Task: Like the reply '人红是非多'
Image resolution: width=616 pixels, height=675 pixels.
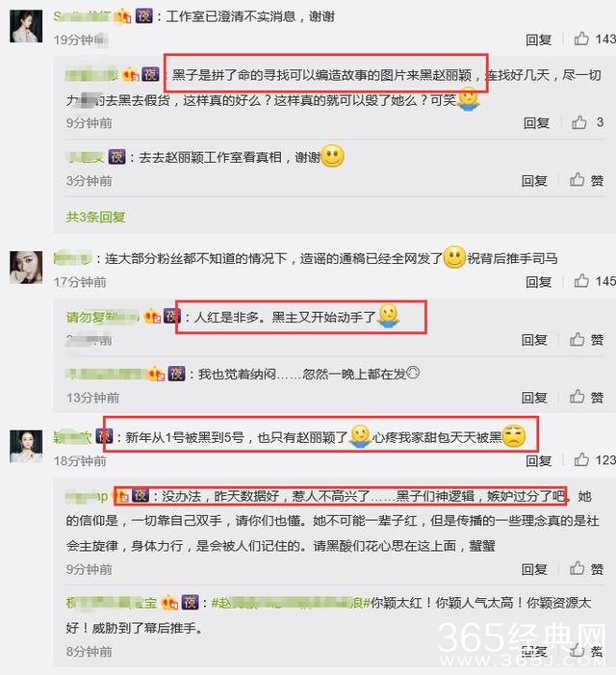Action: [586, 340]
